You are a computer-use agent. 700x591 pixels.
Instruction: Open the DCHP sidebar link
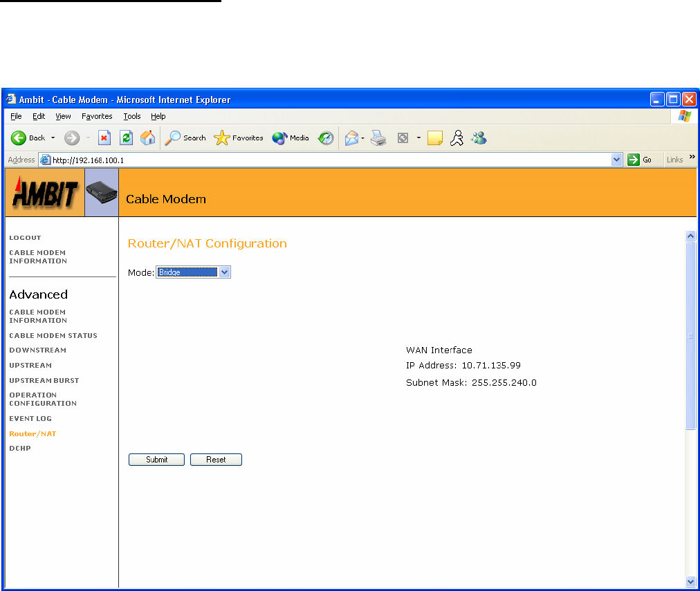pyautogui.click(x=20, y=449)
